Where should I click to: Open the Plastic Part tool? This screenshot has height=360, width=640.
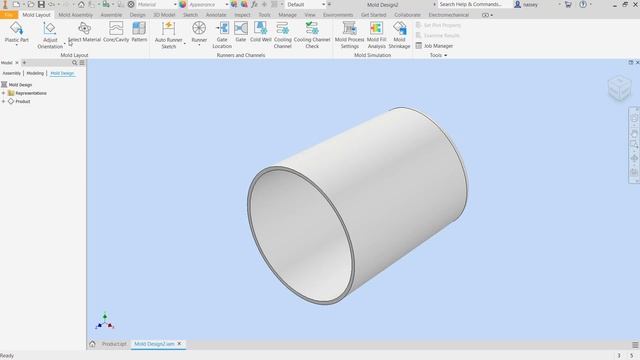pos(16,32)
